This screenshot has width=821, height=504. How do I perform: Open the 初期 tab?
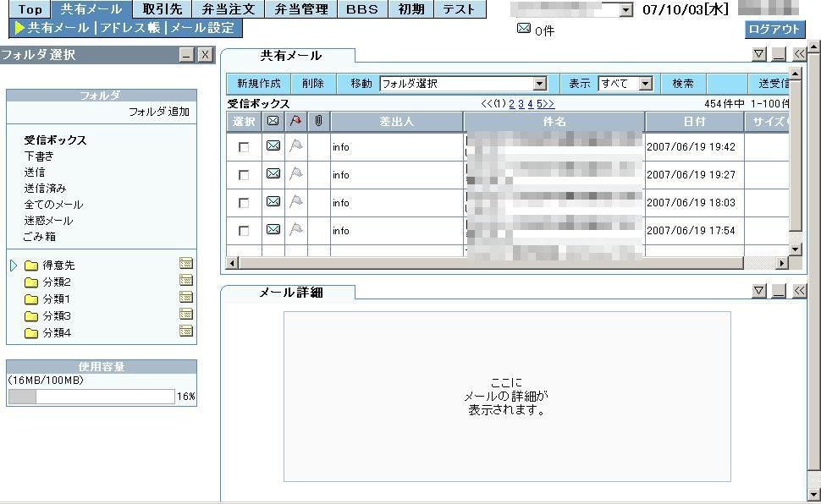[x=411, y=9]
